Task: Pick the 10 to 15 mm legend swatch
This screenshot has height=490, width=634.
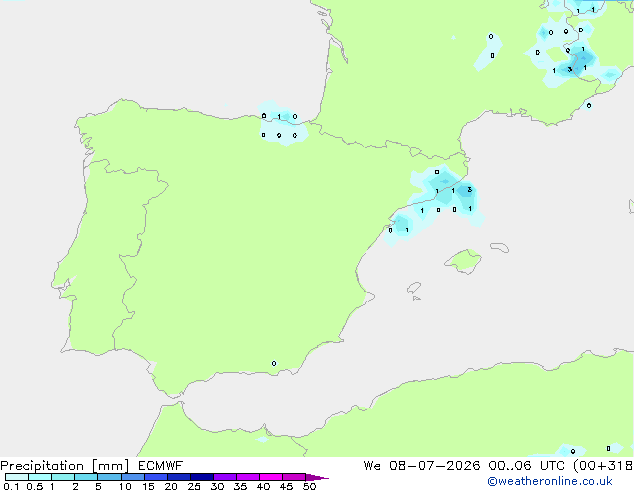Action: coord(132,477)
